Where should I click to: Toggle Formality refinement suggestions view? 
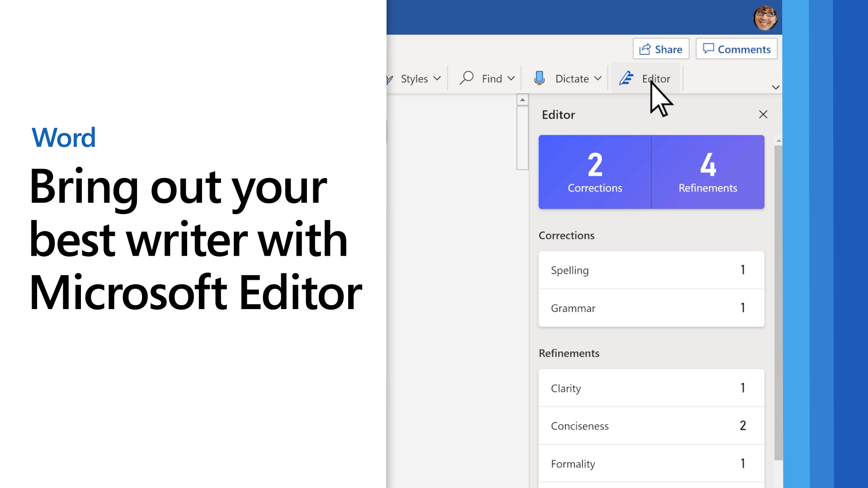[x=651, y=464]
